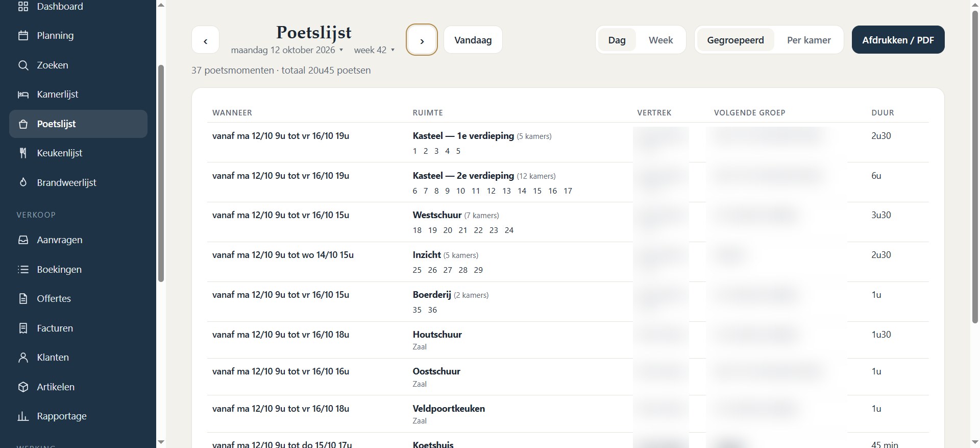Click the 'Kasteel — 1e verdieping' row title
Screen dimensions: 980x448
(463, 136)
